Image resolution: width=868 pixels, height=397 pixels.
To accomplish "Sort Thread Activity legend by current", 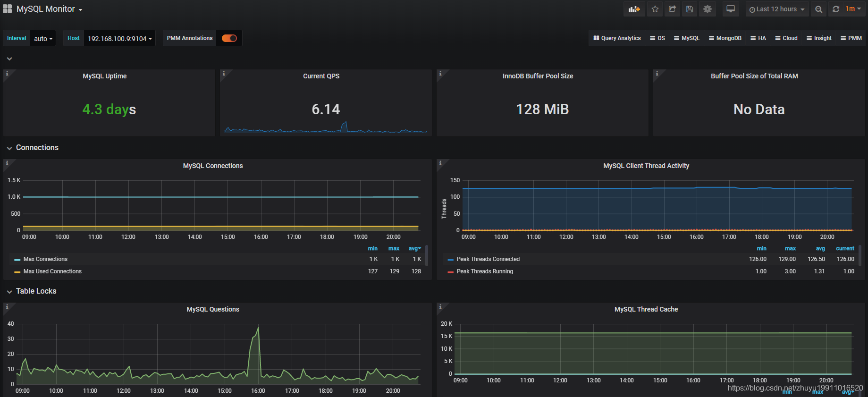I will [x=845, y=248].
